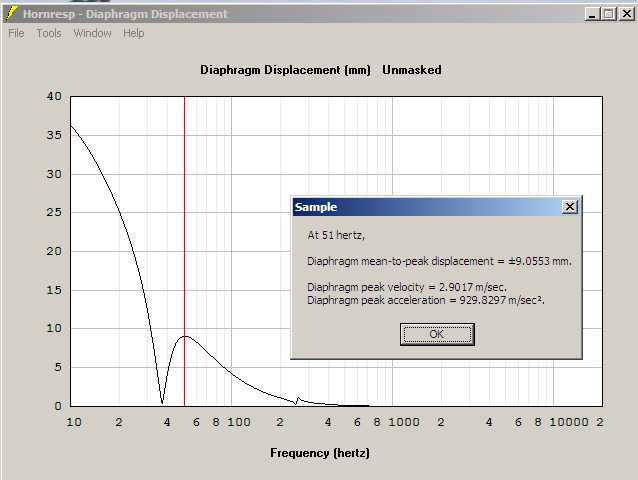Close the Hornresp Diaphragm Displacement window
638x480 pixels.
pos(627,14)
